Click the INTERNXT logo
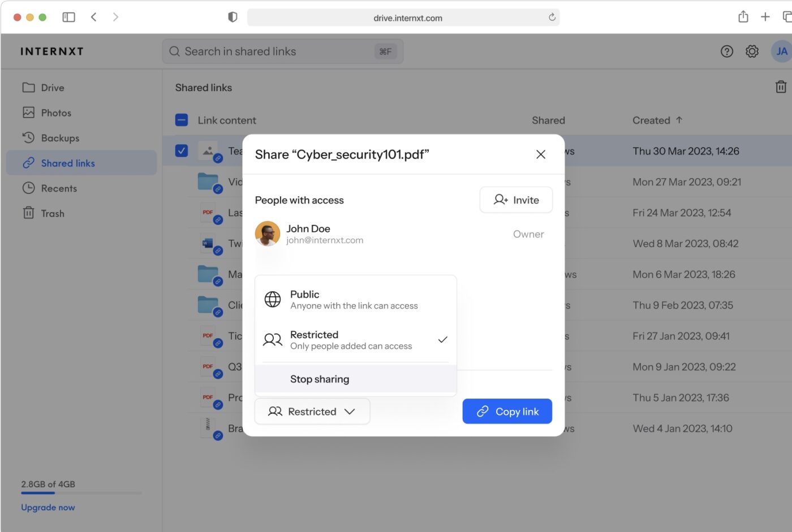This screenshot has height=532, width=792. click(52, 51)
